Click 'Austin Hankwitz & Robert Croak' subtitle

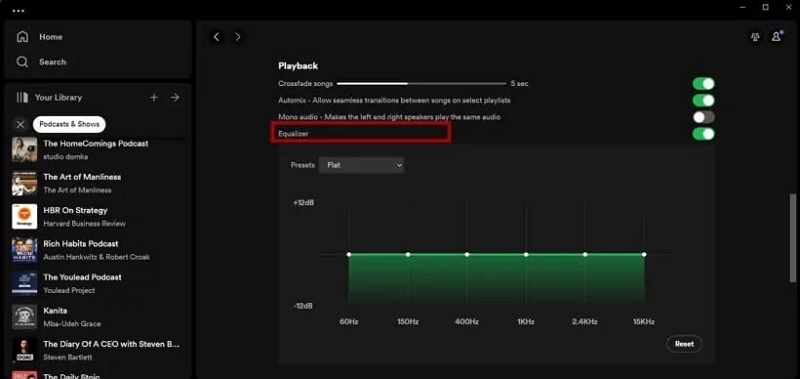click(x=96, y=257)
